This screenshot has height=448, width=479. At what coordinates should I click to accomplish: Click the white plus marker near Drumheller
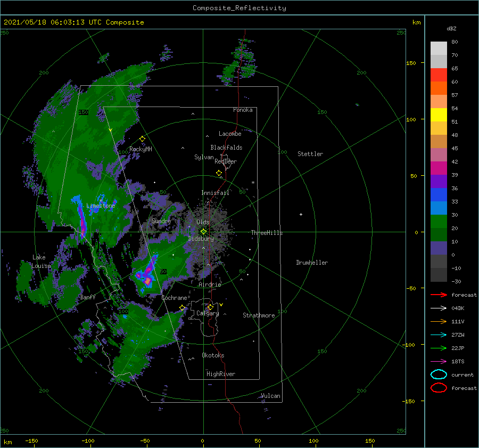[x=301, y=214]
